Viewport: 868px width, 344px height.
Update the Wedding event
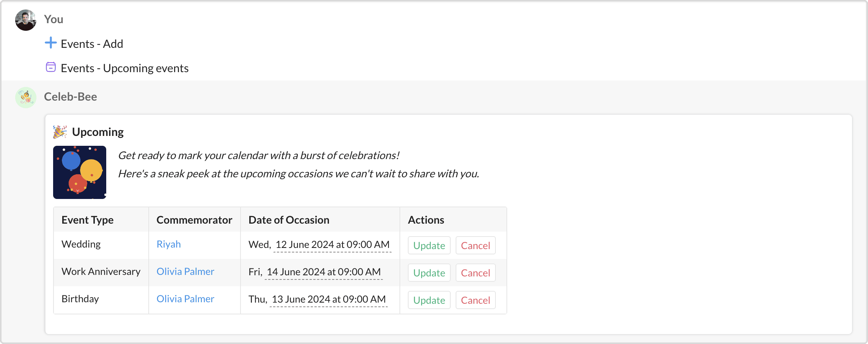pyautogui.click(x=429, y=246)
